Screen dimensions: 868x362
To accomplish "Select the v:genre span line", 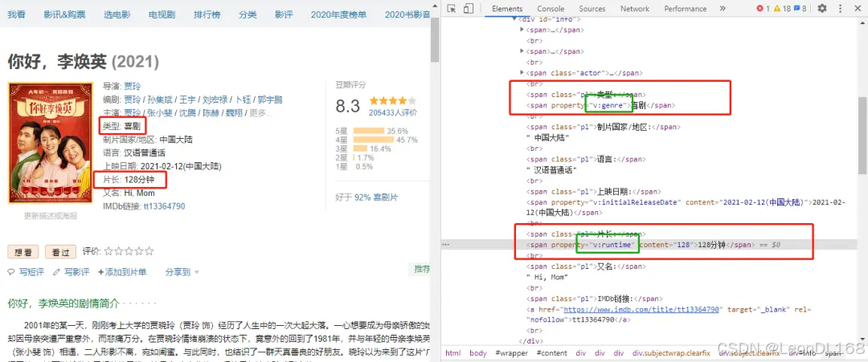I will 600,106.
